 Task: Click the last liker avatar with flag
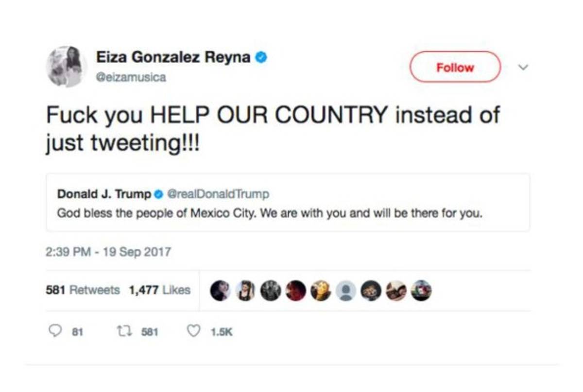coord(421,290)
